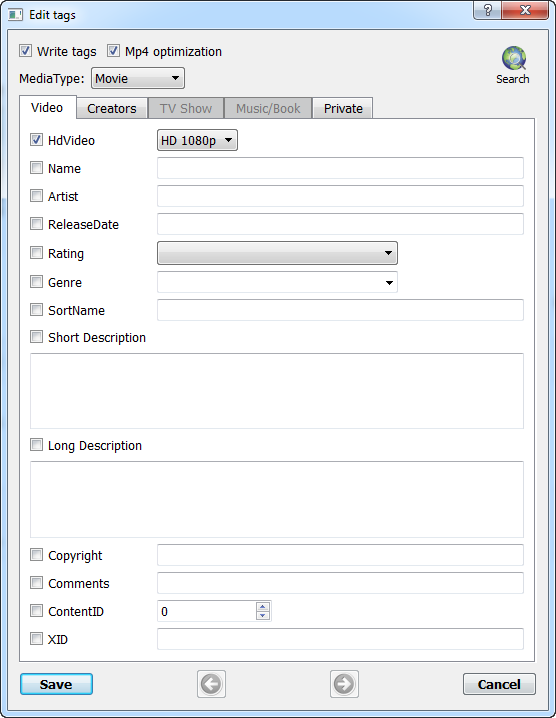
Task: Click the help question mark button
Action: pos(488,10)
